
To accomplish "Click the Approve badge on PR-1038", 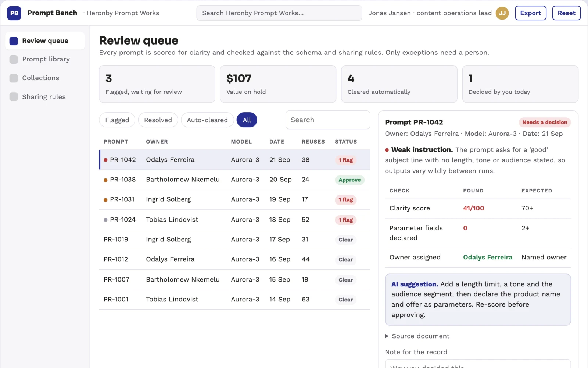I will click(349, 180).
